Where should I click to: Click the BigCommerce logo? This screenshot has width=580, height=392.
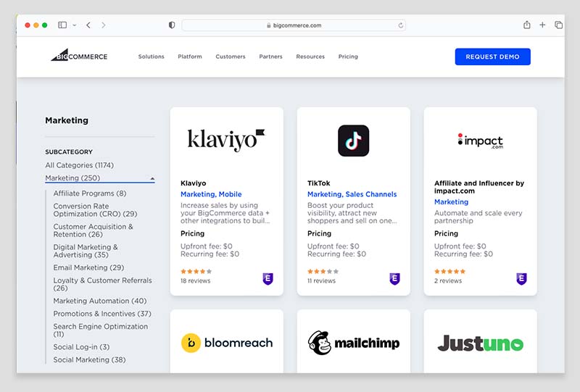(79, 55)
